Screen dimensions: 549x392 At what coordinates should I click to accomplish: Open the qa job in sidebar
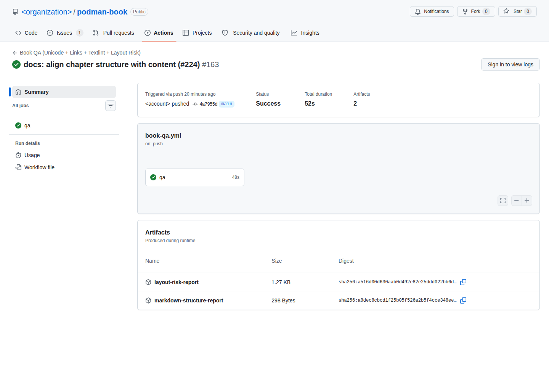point(64,125)
